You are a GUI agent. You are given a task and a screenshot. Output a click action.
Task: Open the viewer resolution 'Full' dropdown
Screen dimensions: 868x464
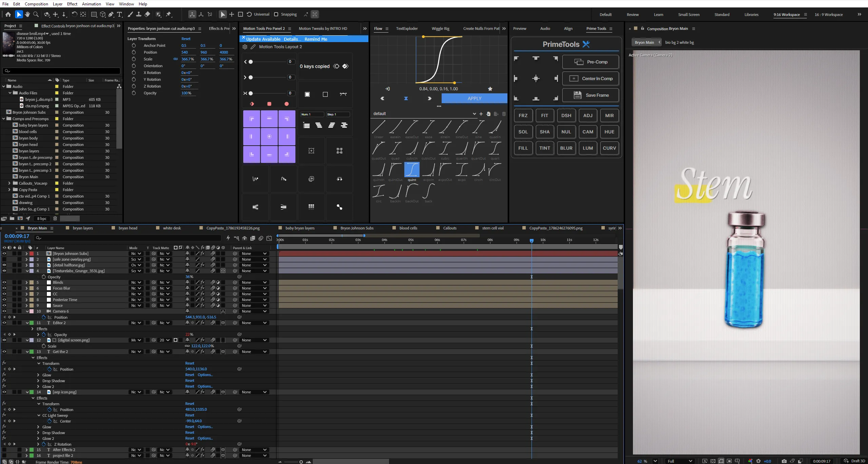pyautogui.click(x=679, y=461)
